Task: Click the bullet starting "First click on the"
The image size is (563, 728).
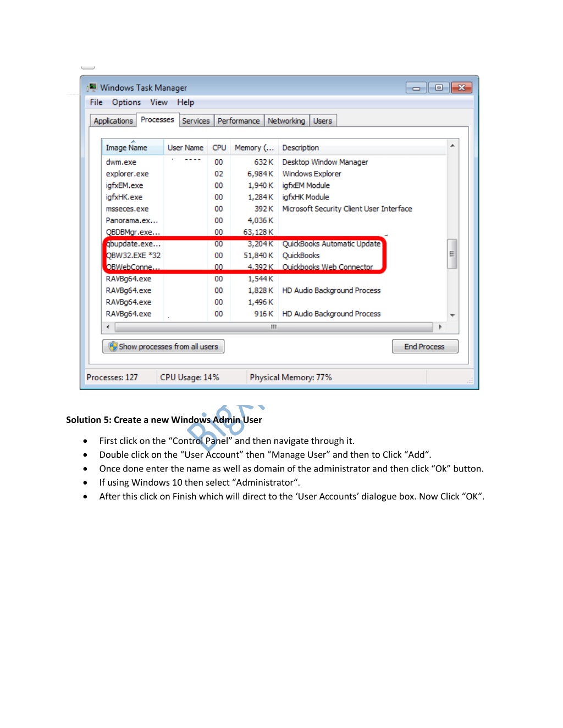Action: (227, 441)
